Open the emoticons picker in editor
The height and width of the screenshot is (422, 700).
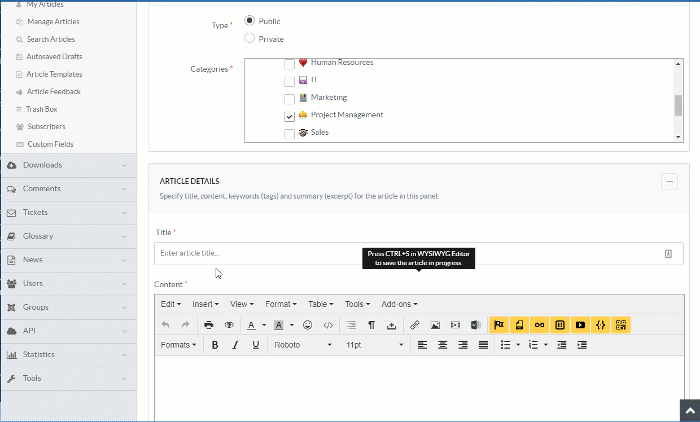(x=307, y=325)
